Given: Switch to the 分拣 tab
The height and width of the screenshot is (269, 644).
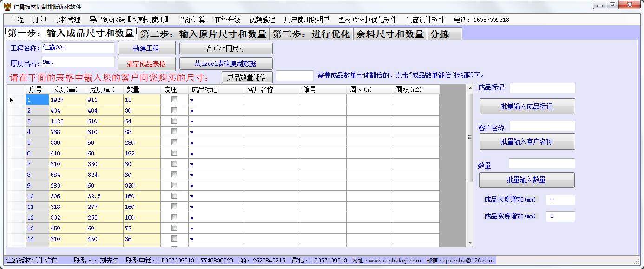Looking at the screenshot, I should [x=445, y=34].
